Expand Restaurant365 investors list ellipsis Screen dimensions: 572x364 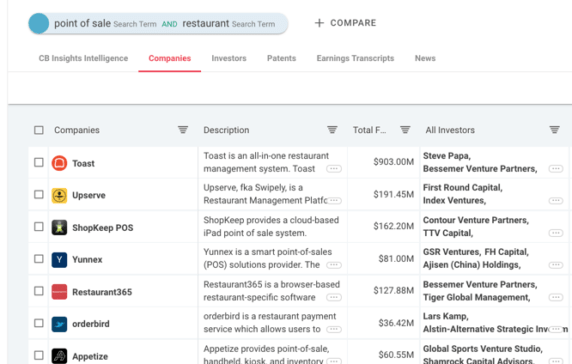click(556, 297)
